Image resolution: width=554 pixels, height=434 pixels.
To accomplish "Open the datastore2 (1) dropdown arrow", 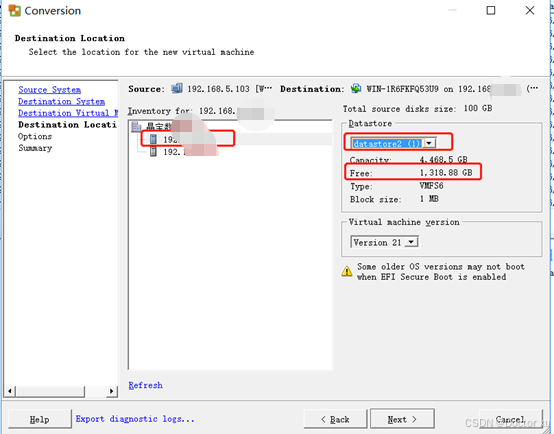I will [x=429, y=143].
